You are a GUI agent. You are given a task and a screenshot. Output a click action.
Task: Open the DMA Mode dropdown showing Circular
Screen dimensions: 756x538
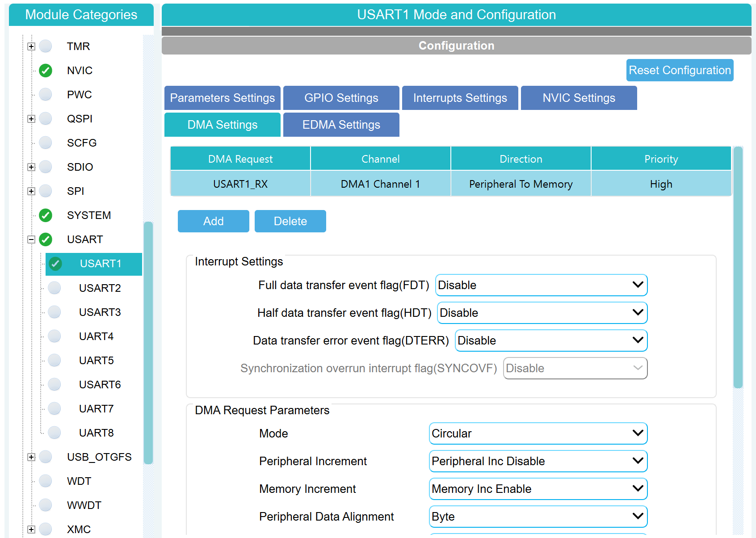click(538, 433)
